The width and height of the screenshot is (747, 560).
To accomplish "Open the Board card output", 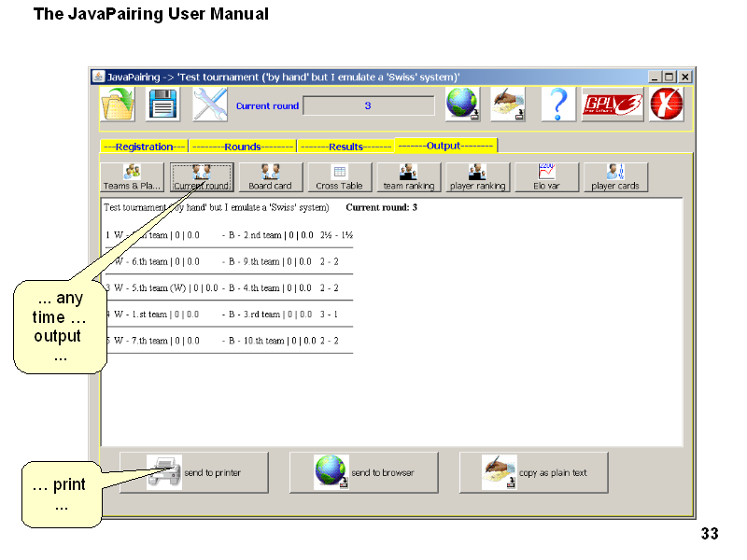I will (270, 177).
